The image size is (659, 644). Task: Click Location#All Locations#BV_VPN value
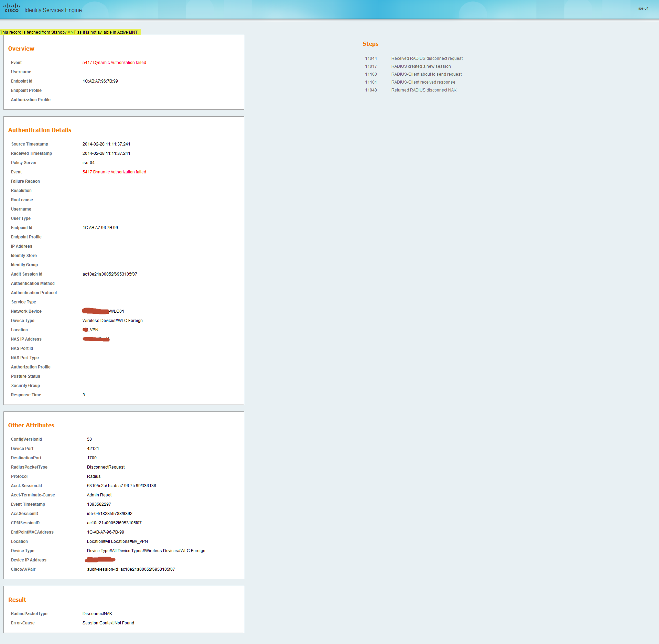[x=117, y=541]
